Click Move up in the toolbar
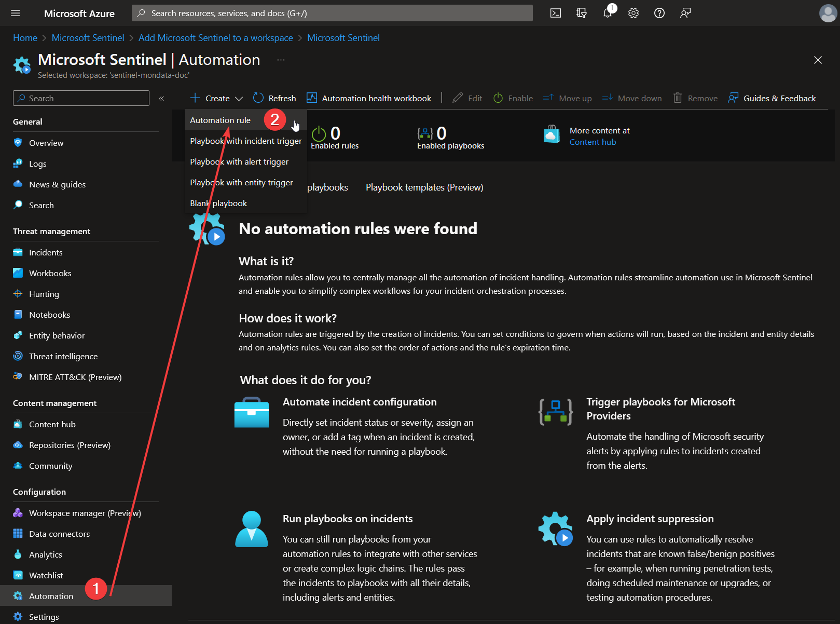 [x=567, y=98]
